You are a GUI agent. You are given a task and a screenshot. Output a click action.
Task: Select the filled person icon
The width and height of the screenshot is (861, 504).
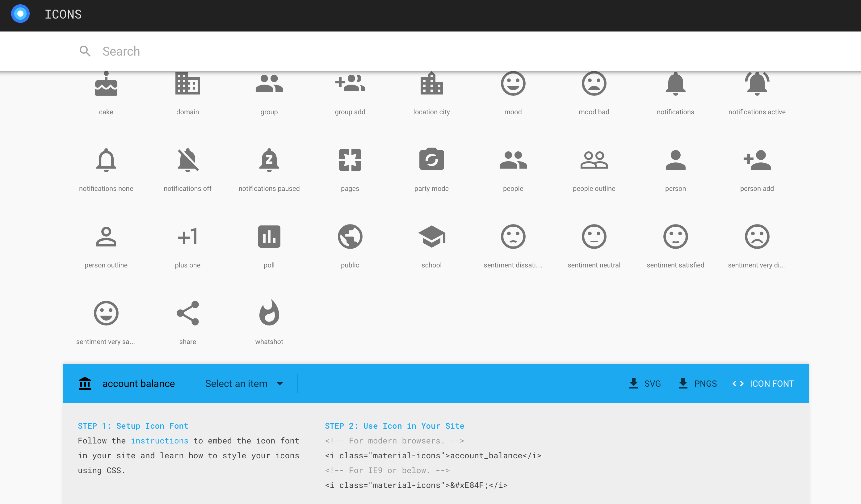pos(675,160)
